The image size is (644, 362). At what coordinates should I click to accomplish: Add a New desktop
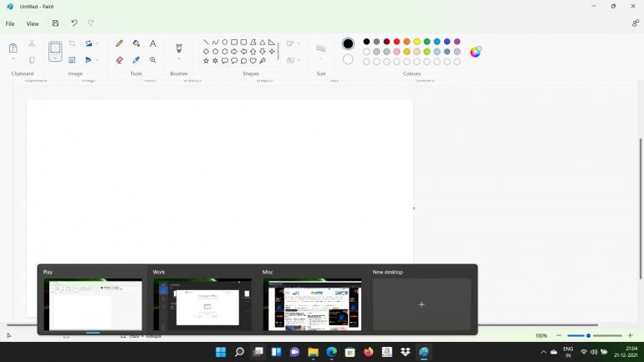click(422, 304)
